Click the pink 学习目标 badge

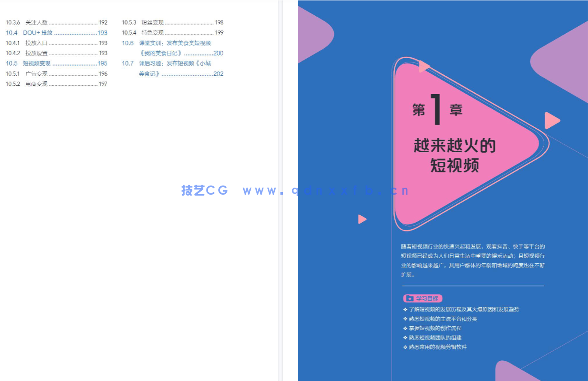(x=422, y=298)
